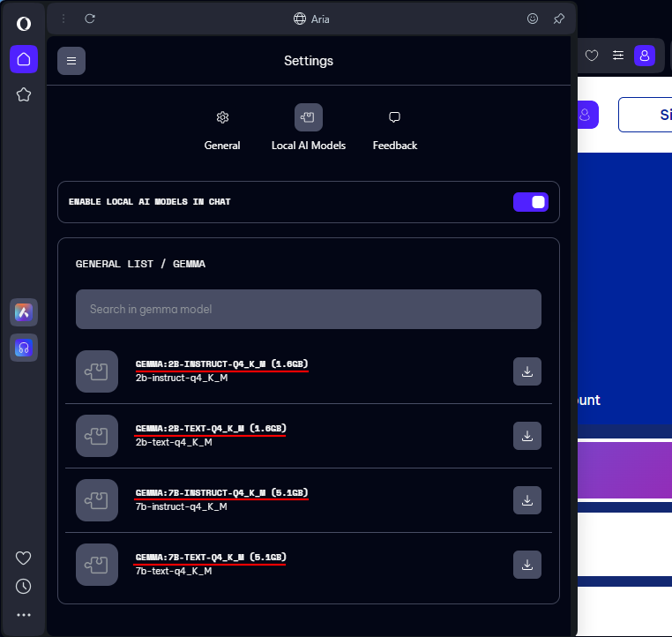672x637 pixels.
Task: Download gemma:7b-text-q4_K_M model
Action: (527, 565)
